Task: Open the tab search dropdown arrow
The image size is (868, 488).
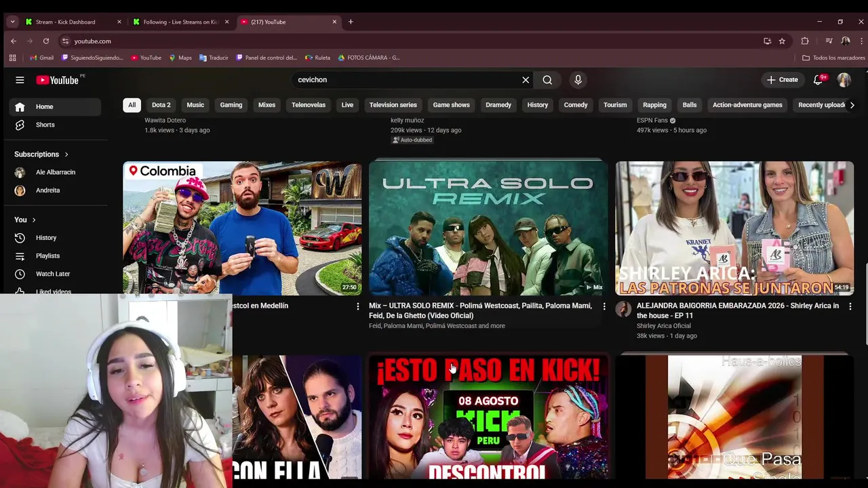Action: click(12, 22)
